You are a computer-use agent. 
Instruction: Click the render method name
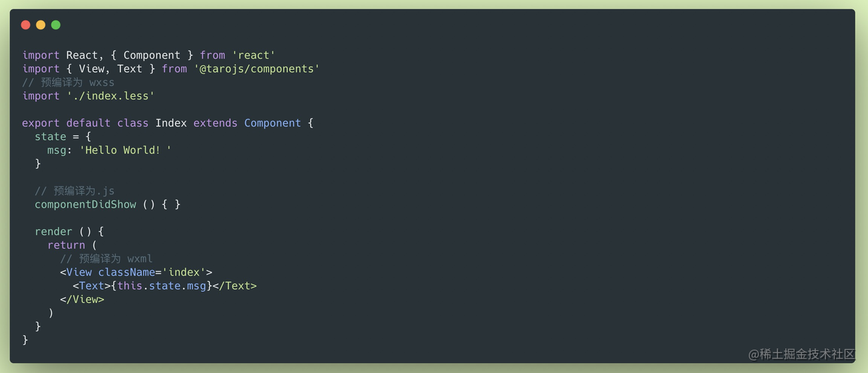click(x=53, y=232)
